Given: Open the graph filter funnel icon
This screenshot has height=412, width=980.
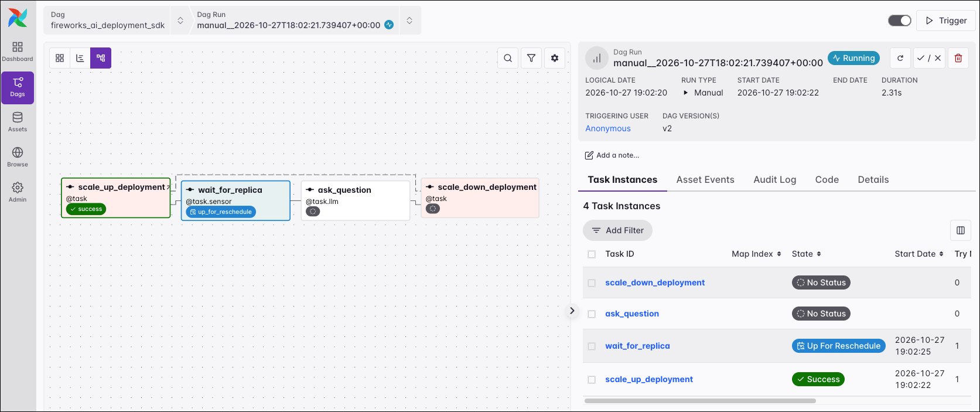Looking at the screenshot, I should pos(531,58).
